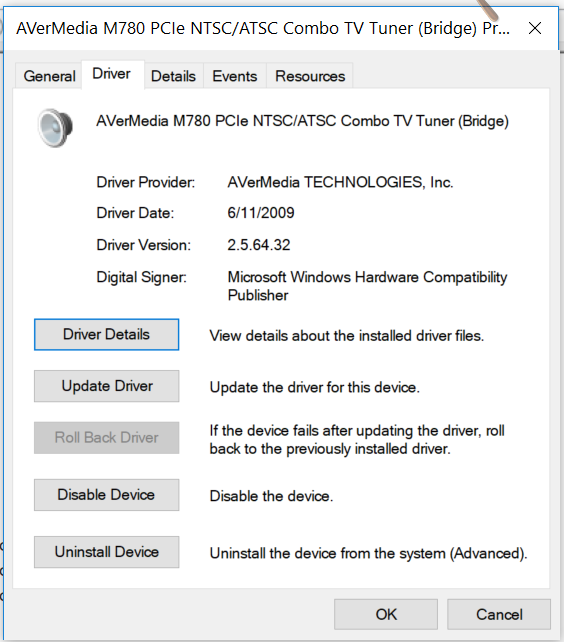Click 'Disable the device.' description
564x642 pixels.
tap(271, 496)
